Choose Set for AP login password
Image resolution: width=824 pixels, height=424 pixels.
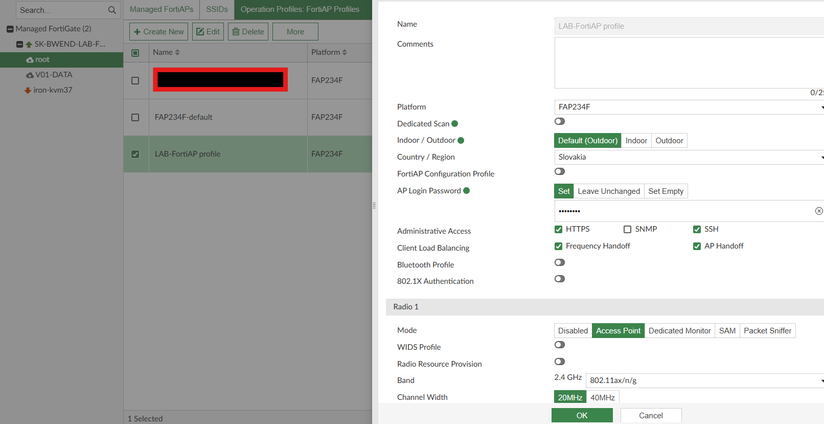click(x=564, y=191)
